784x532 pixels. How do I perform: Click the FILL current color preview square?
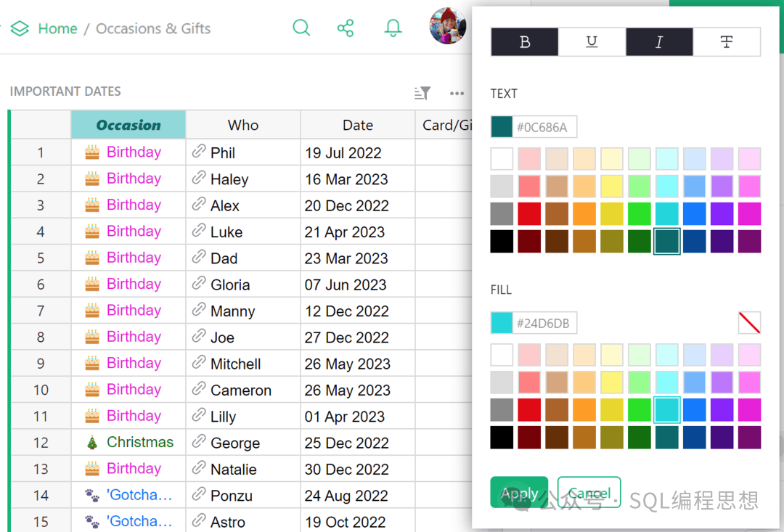[x=502, y=323]
